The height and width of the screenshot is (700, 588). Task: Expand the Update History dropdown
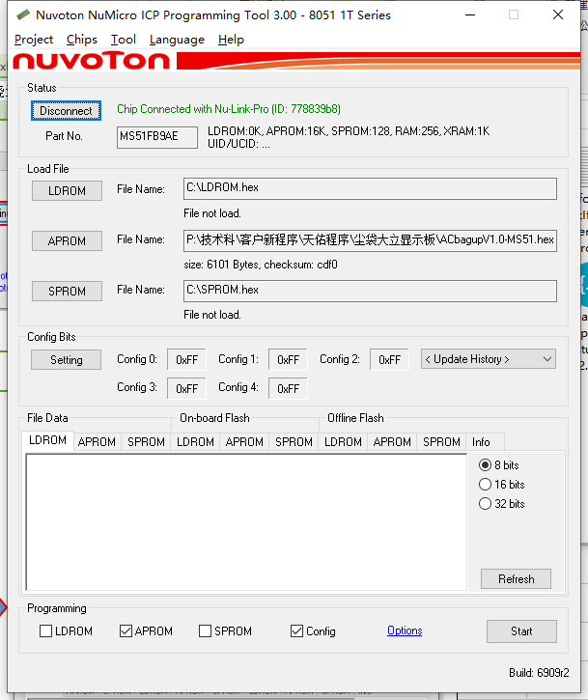(489, 359)
